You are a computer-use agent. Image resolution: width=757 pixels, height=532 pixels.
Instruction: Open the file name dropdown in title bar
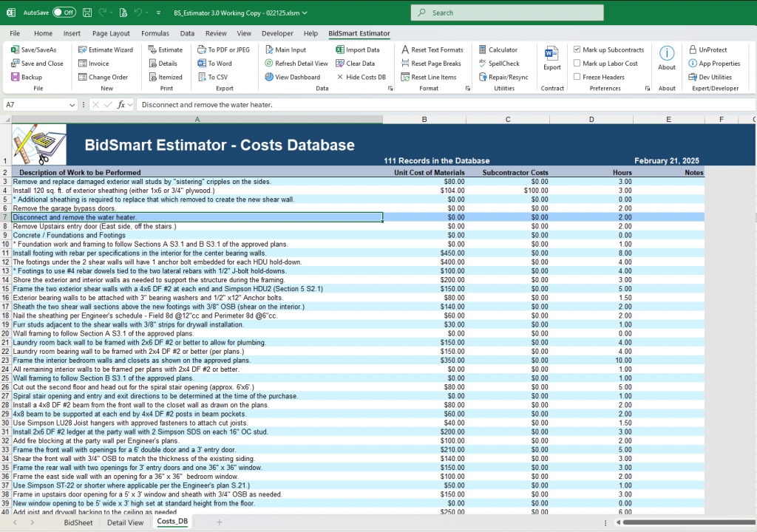click(x=305, y=13)
